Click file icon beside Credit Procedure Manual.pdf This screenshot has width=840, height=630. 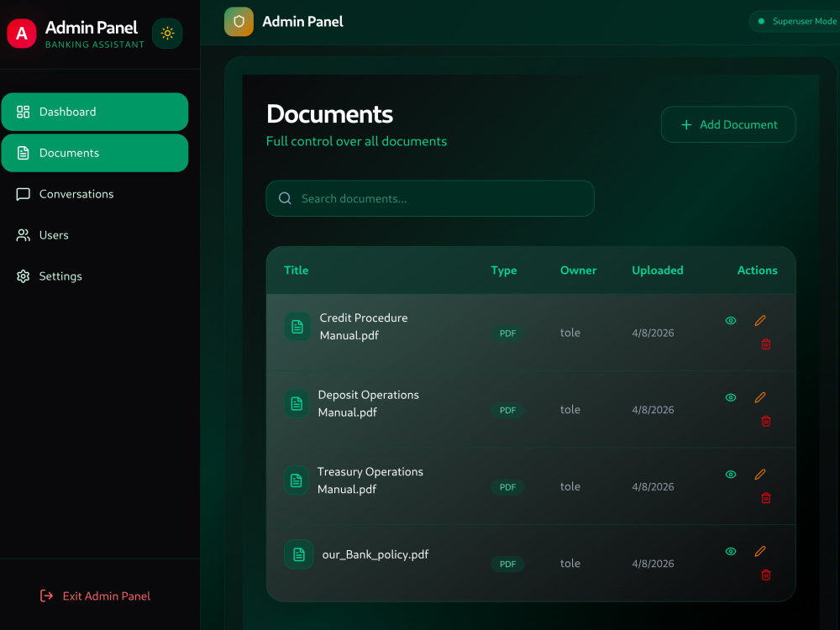point(297,327)
